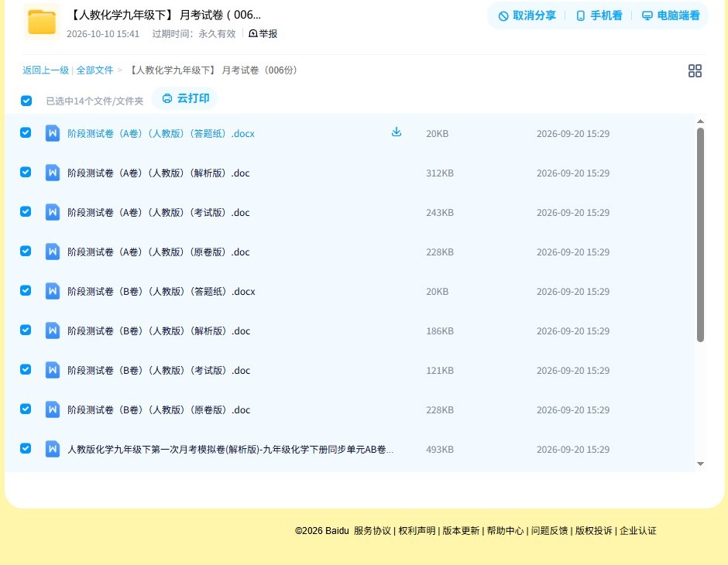Click Word icon of B卷 答题纸.docx

(x=53, y=291)
